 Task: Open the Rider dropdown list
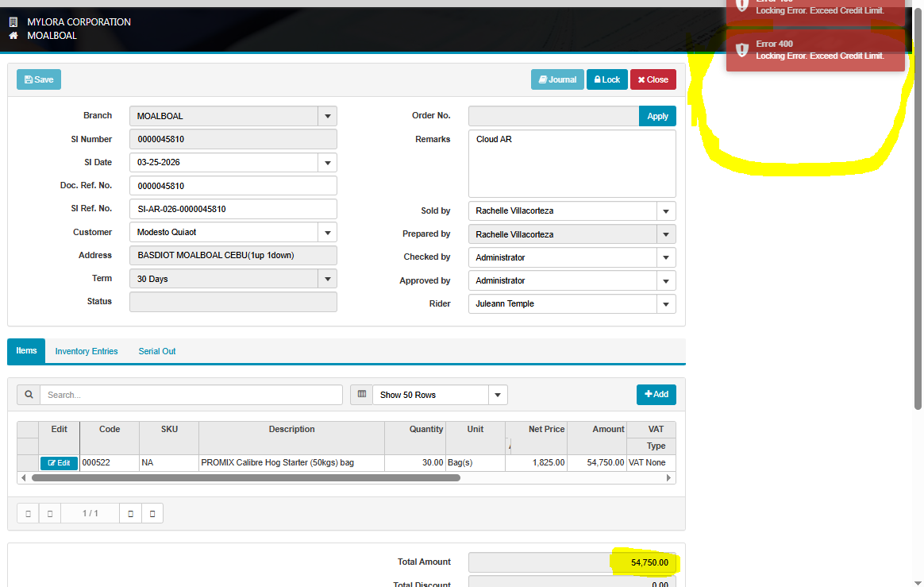[x=666, y=304]
